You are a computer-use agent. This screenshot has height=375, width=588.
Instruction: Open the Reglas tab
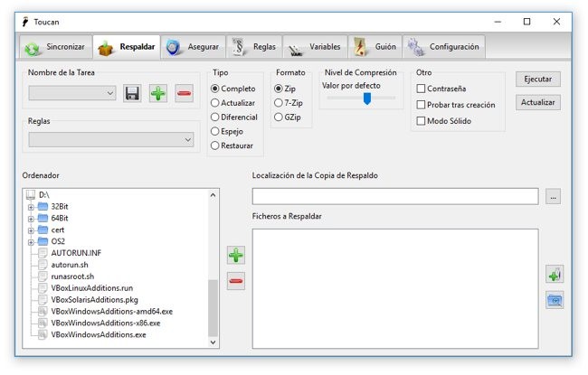pos(254,47)
